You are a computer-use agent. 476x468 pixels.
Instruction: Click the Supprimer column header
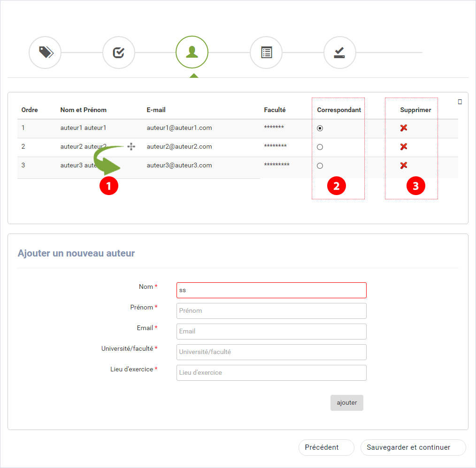(415, 110)
